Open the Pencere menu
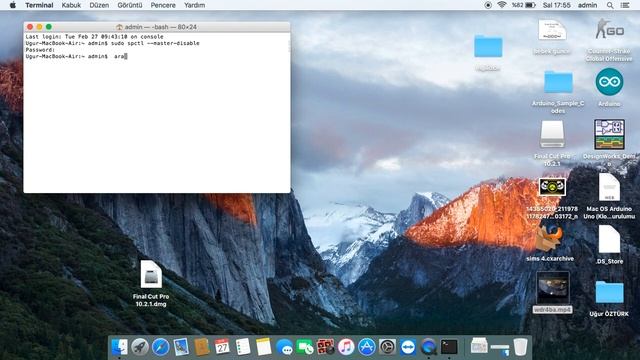This screenshot has width=640, height=360. point(163,5)
